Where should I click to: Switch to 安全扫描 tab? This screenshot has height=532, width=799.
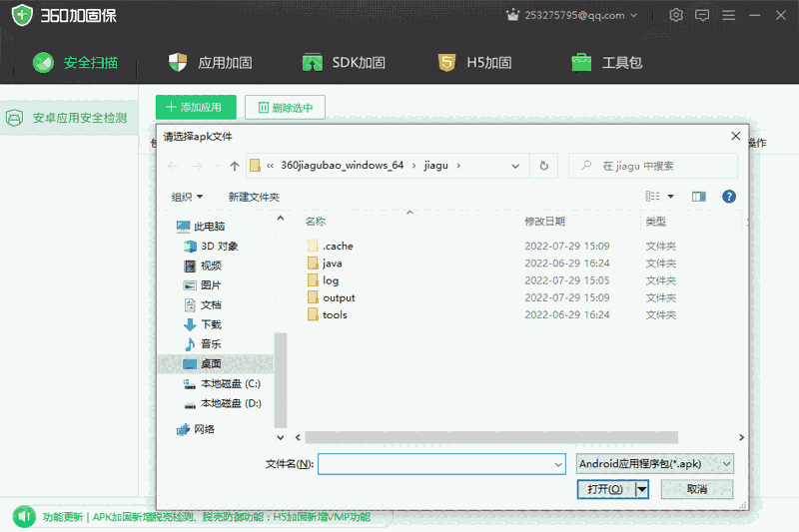(76, 63)
